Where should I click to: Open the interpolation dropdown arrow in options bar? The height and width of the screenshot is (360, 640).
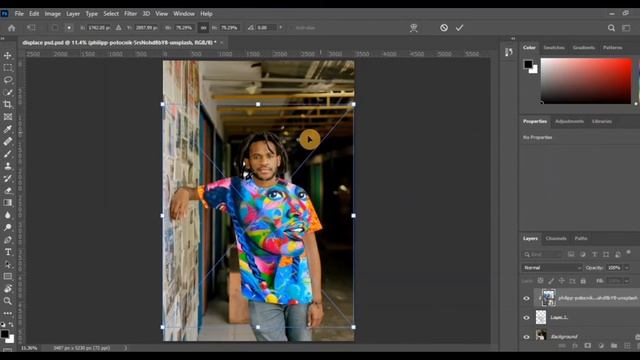tap(280, 28)
